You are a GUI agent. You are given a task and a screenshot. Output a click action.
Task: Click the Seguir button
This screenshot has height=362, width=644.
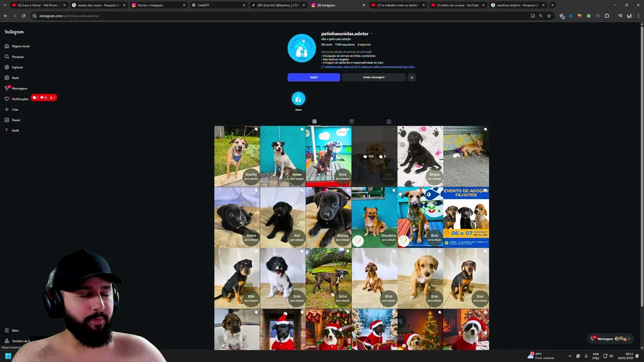(x=313, y=77)
